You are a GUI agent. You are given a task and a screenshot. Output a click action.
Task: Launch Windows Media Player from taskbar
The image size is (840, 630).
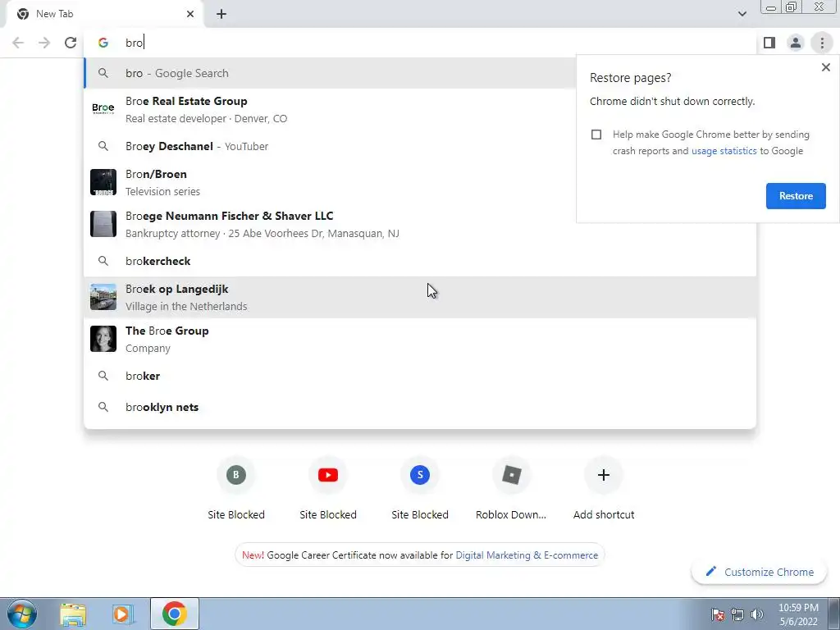[x=123, y=614]
